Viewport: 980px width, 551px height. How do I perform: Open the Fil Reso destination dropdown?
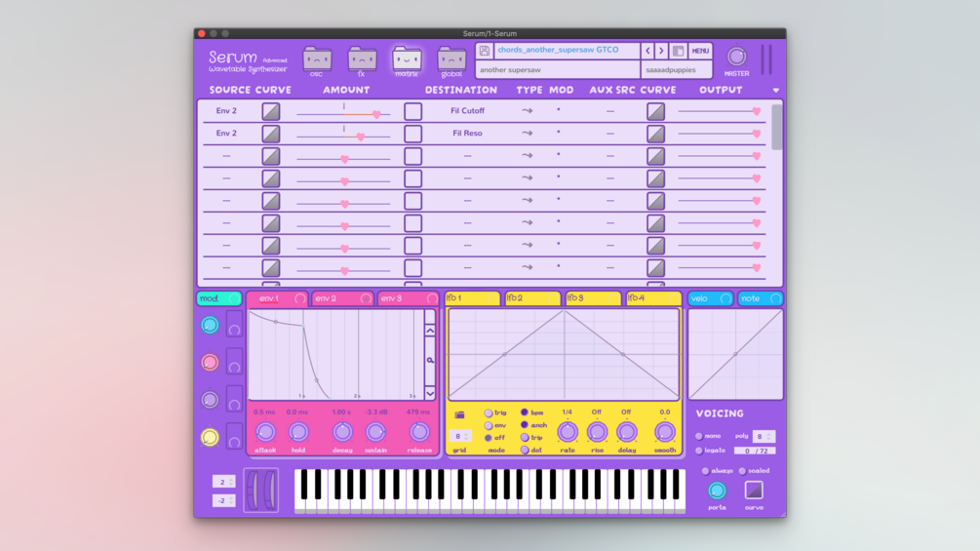point(467,133)
